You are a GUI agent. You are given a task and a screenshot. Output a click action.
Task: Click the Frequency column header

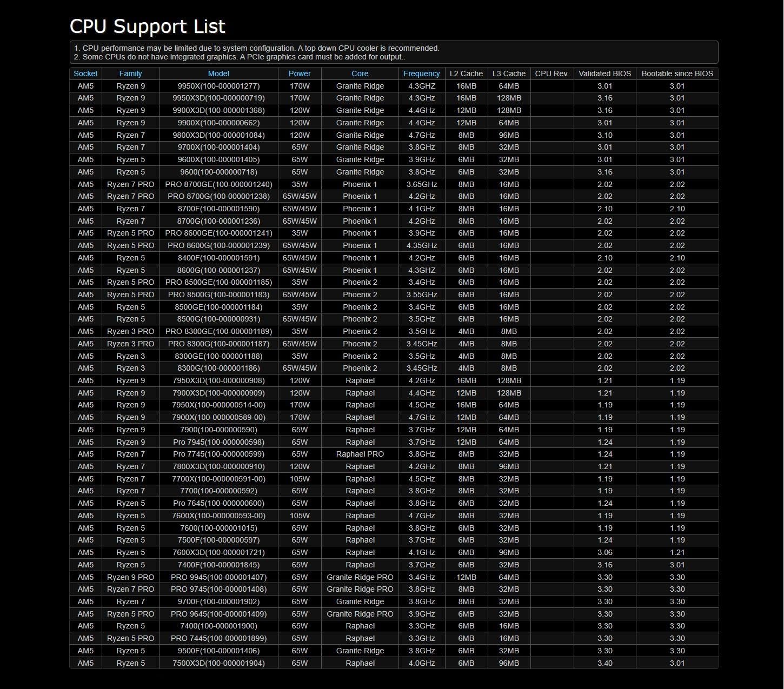[x=422, y=73]
